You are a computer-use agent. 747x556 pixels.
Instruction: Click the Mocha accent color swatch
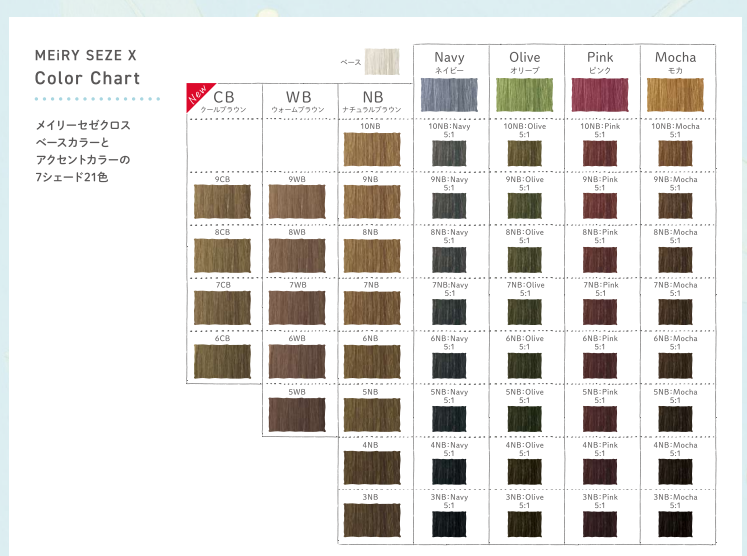[x=675, y=95]
